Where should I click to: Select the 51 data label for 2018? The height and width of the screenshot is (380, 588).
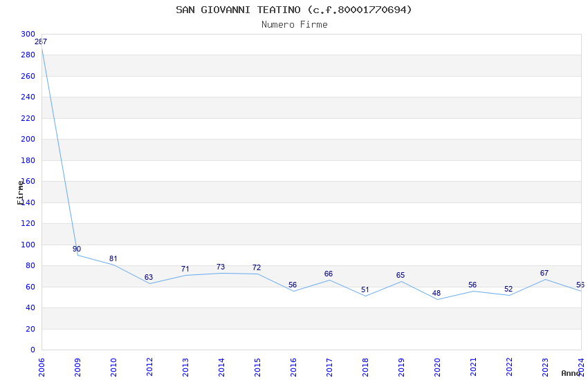point(365,289)
